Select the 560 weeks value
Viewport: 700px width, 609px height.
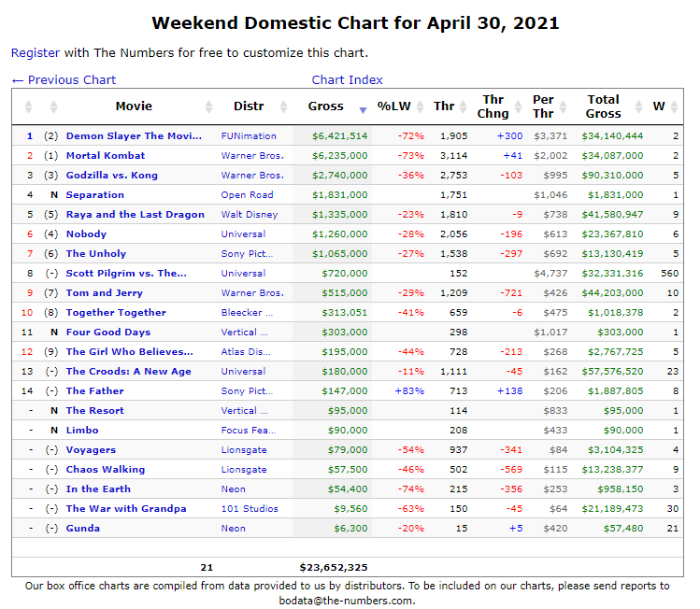(670, 274)
